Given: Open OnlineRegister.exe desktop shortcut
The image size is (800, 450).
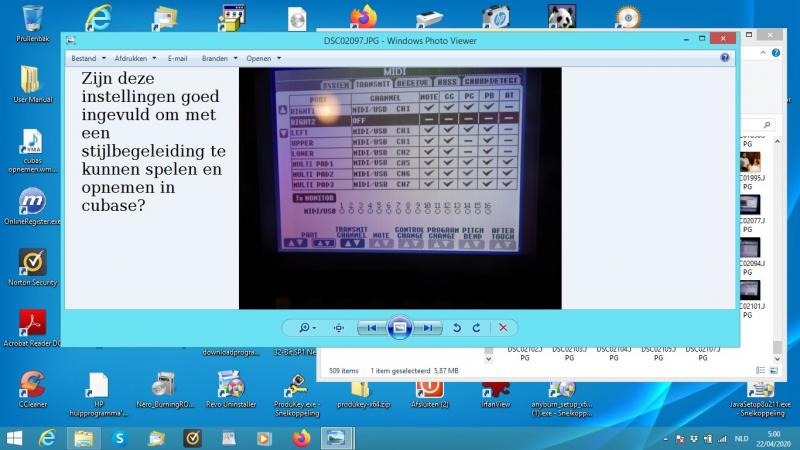Looking at the screenshot, I should tap(33, 206).
